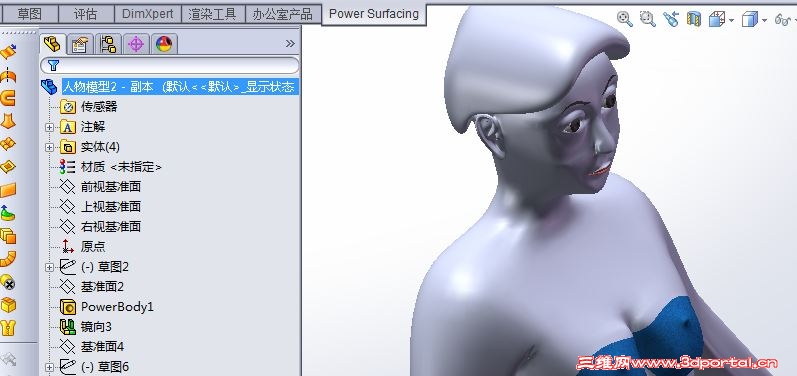Expand the 注解 tree node
This screenshot has width=797, height=376.
(x=49, y=127)
